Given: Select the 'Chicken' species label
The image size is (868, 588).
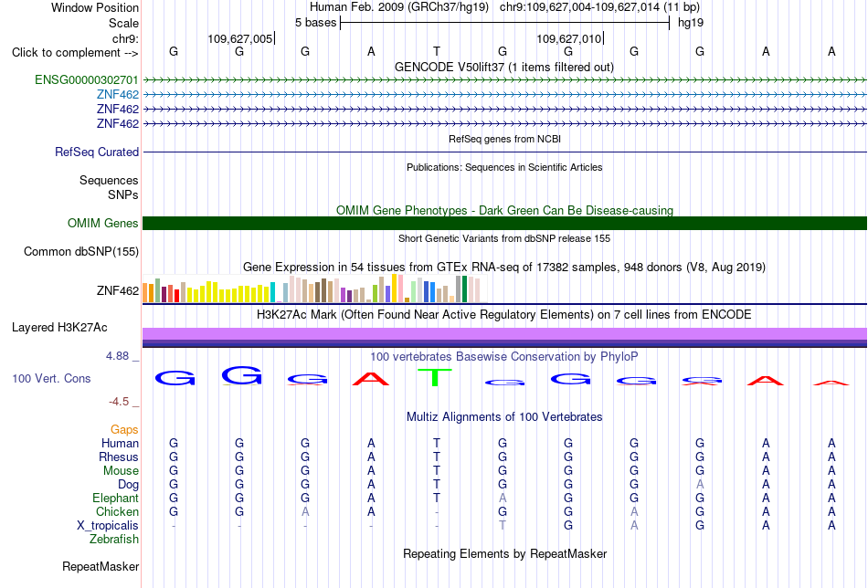Looking at the screenshot, I should click(x=117, y=511).
